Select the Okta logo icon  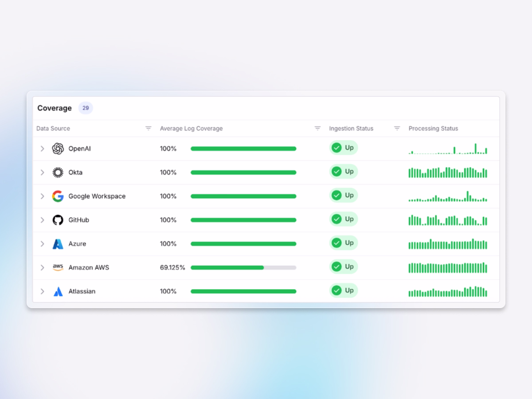[x=57, y=172]
